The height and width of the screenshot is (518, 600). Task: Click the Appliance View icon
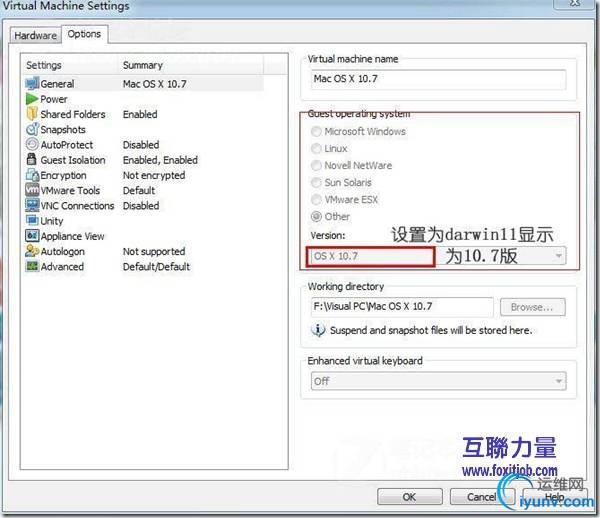coord(32,235)
